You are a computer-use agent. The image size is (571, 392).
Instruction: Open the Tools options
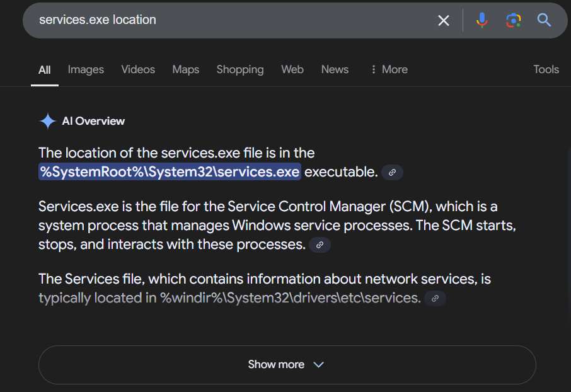pos(546,69)
